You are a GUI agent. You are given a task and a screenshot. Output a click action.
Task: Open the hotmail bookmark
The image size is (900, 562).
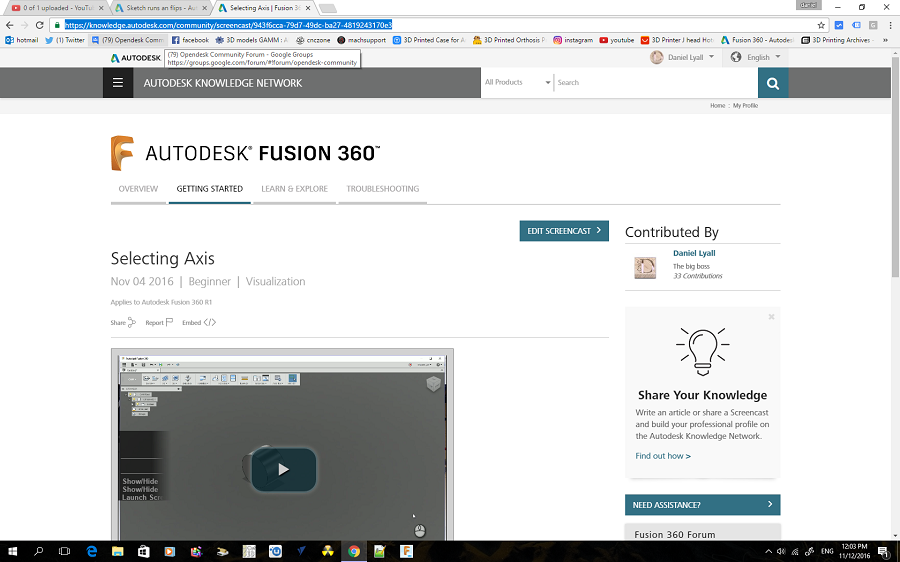(22, 40)
